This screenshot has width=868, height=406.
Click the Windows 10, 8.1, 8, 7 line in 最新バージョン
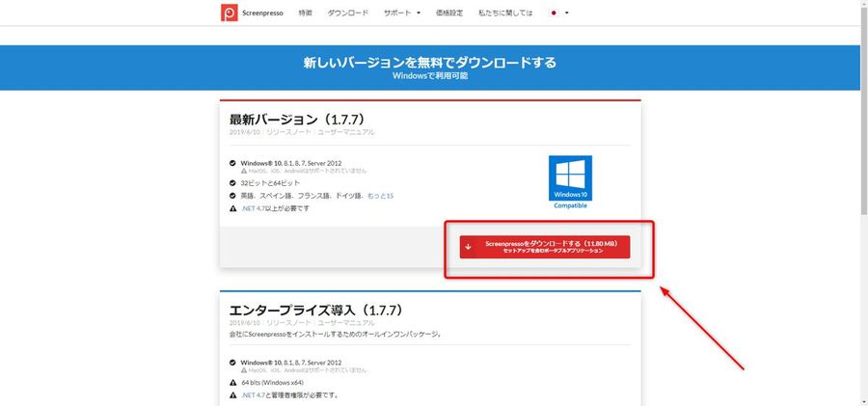coord(291,163)
